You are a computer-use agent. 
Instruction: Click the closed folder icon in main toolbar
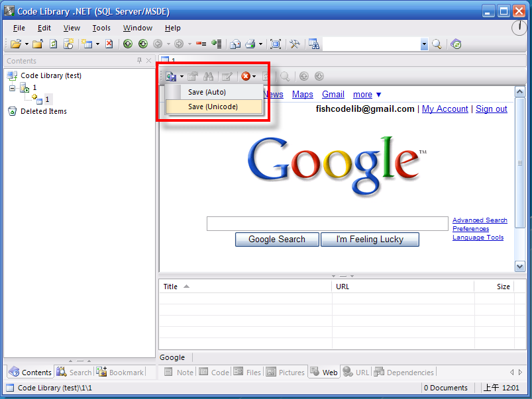[x=38, y=44]
